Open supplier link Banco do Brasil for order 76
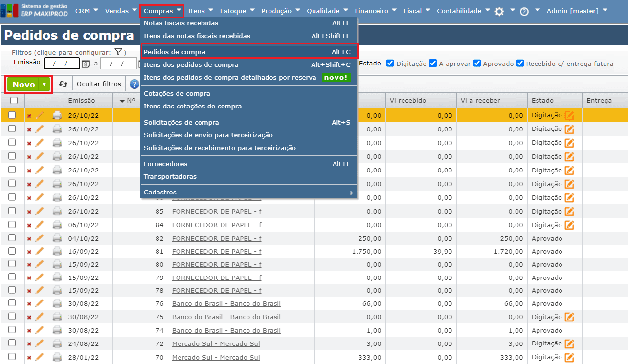628x364 pixels. click(226, 303)
